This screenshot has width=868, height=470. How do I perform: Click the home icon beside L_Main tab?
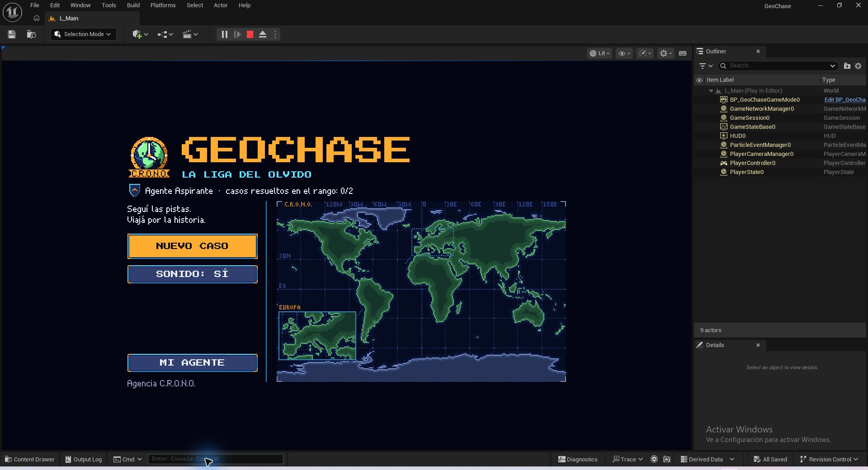click(x=37, y=19)
